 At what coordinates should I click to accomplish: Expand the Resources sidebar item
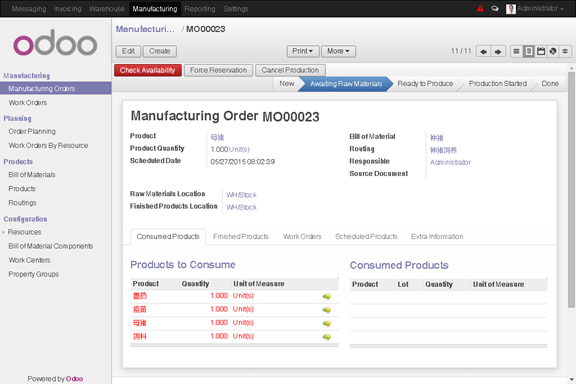coord(24,232)
